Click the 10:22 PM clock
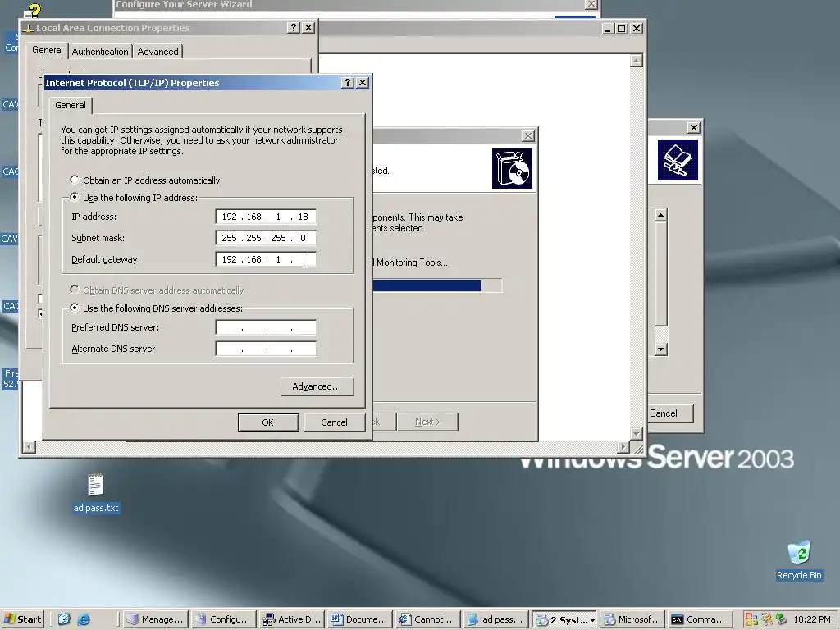Screen dimensions: 840x630 coord(812,619)
